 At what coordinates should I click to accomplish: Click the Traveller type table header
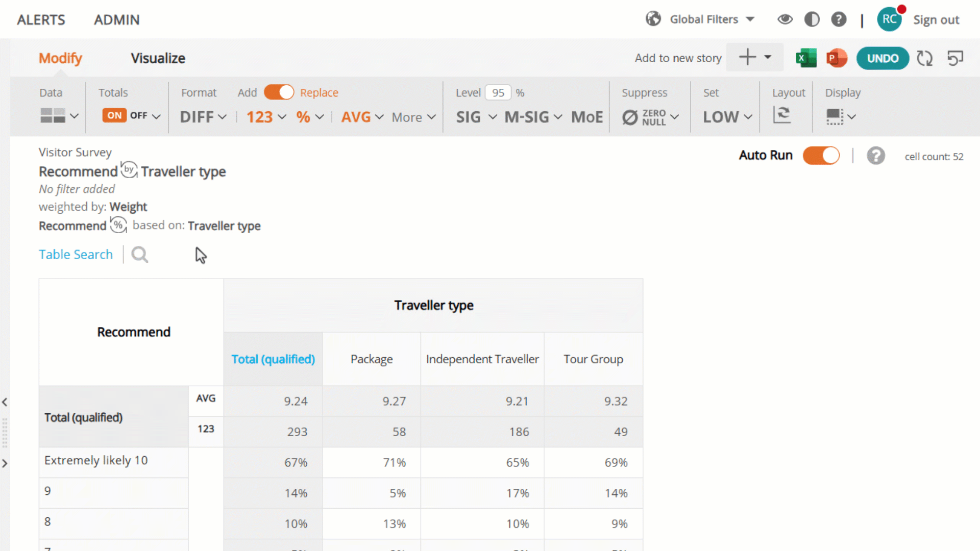click(x=434, y=305)
